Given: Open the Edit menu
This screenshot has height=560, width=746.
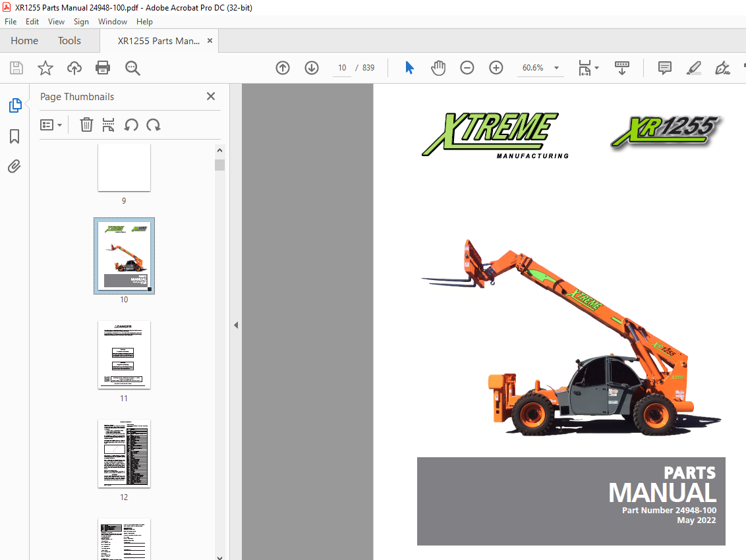Looking at the screenshot, I should click(32, 22).
